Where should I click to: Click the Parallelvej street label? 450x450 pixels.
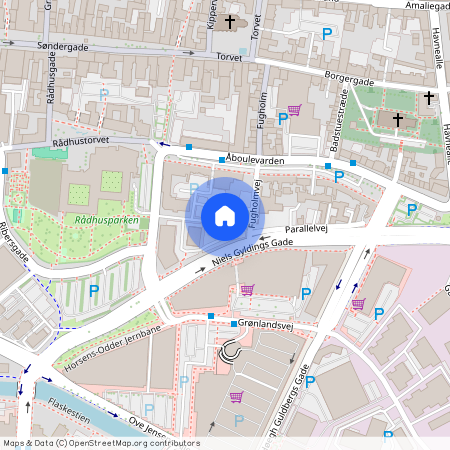coord(306,229)
